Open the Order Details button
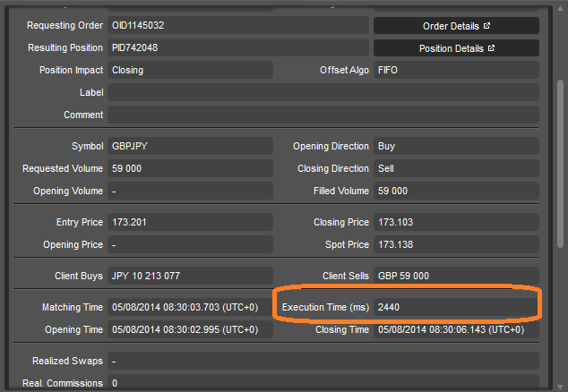The width and height of the screenshot is (568, 392). (456, 26)
